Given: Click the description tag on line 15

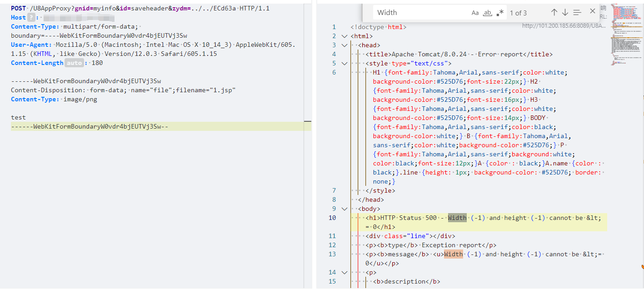Looking at the screenshot, I should 407,281.
